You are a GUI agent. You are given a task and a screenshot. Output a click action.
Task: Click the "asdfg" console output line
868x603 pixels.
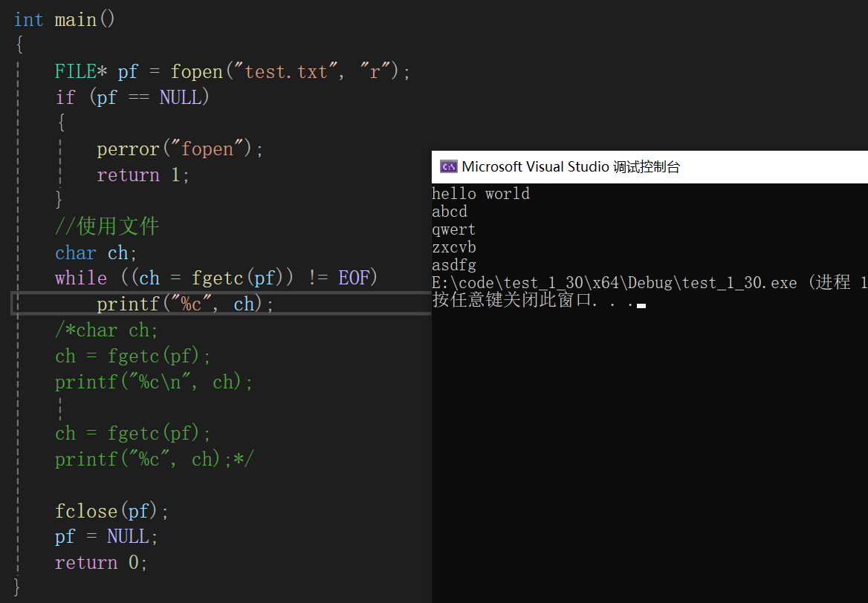[453, 265]
